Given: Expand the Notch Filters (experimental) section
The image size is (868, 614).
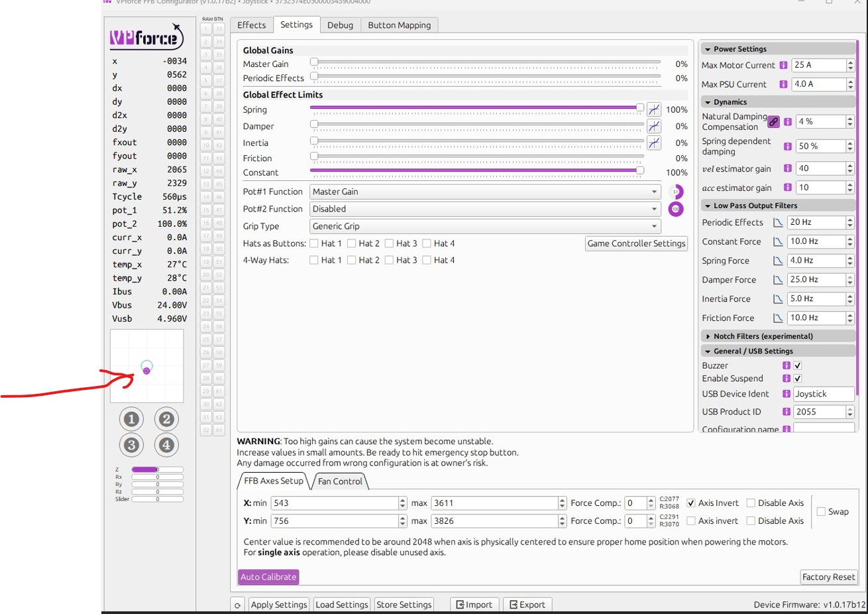Looking at the screenshot, I should point(762,336).
